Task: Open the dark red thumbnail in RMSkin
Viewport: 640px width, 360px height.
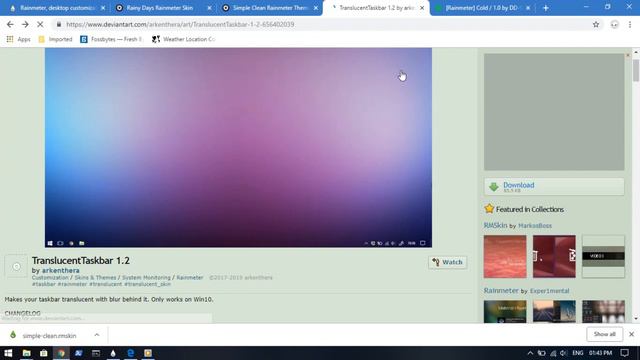Action: pos(554,256)
